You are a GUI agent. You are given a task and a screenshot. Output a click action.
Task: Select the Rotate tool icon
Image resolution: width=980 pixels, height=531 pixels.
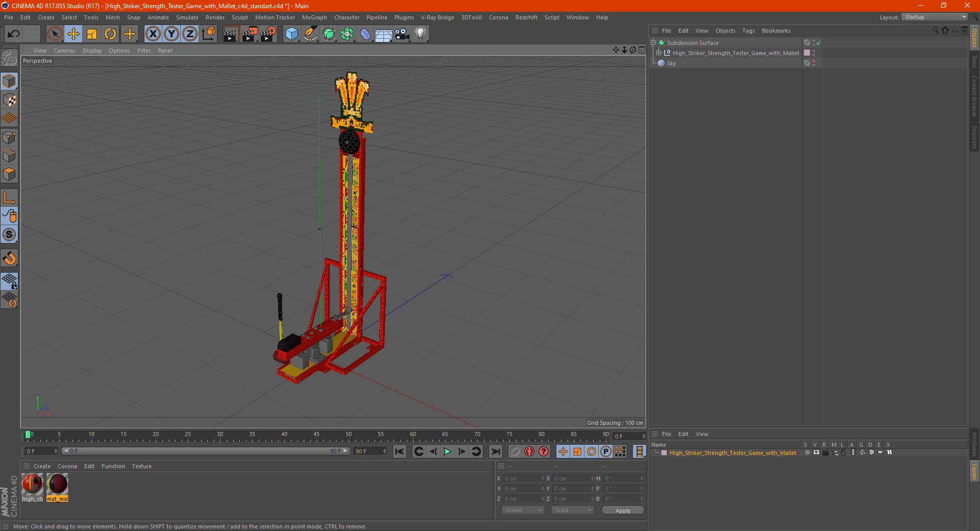click(110, 34)
